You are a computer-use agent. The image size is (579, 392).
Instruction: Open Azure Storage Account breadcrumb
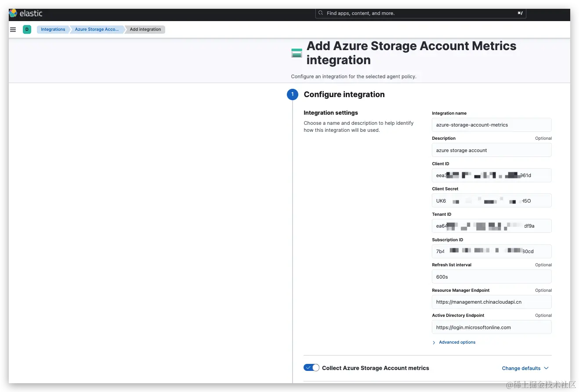coord(97,29)
